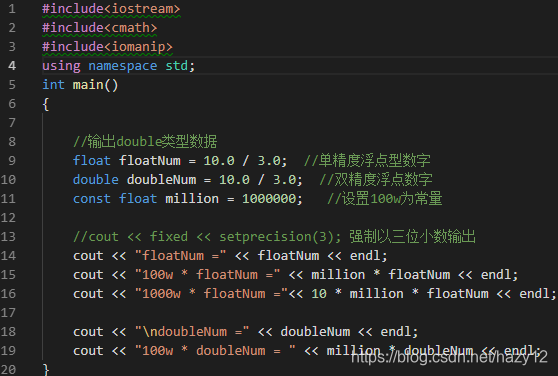Click the 'const' keyword on line 11

[91, 198]
